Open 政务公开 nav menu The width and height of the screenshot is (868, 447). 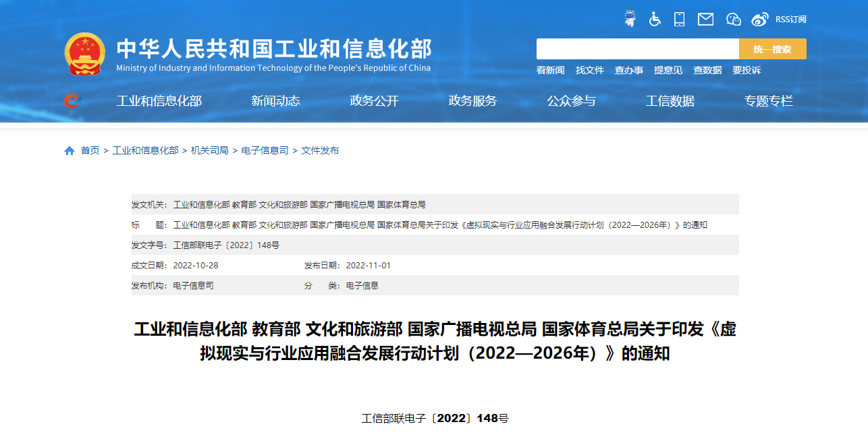pos(375,101)
